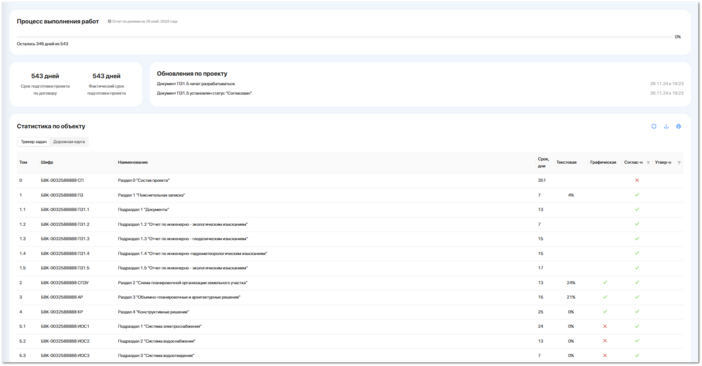
Task: Click the approval checkmark in the ПЗ1.4 row
Action: tap(637, 253)
